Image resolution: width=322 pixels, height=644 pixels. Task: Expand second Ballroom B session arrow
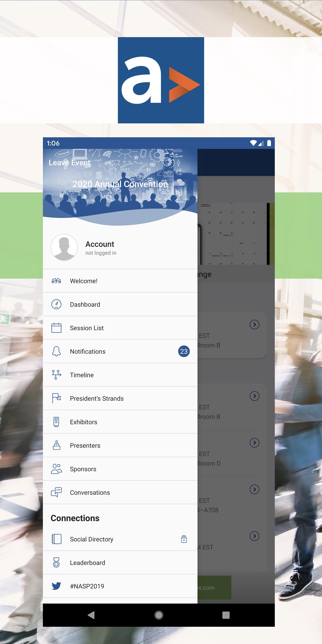(254, 396)
